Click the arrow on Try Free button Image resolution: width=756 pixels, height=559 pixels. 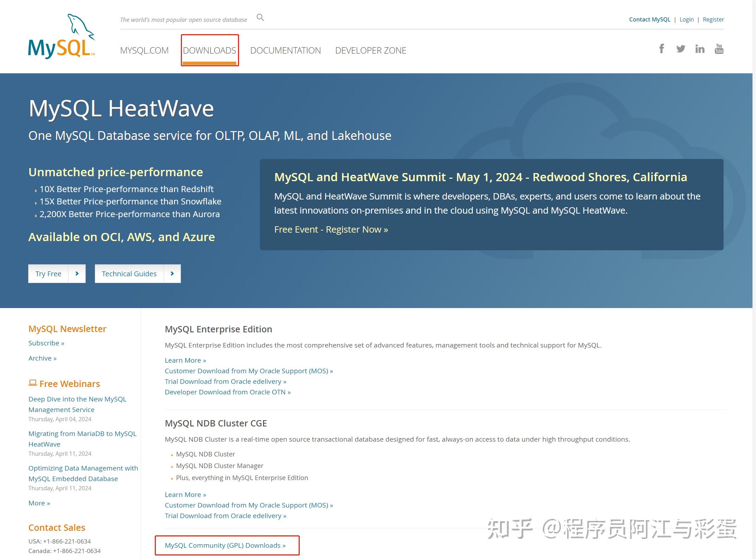pos(77,274)
